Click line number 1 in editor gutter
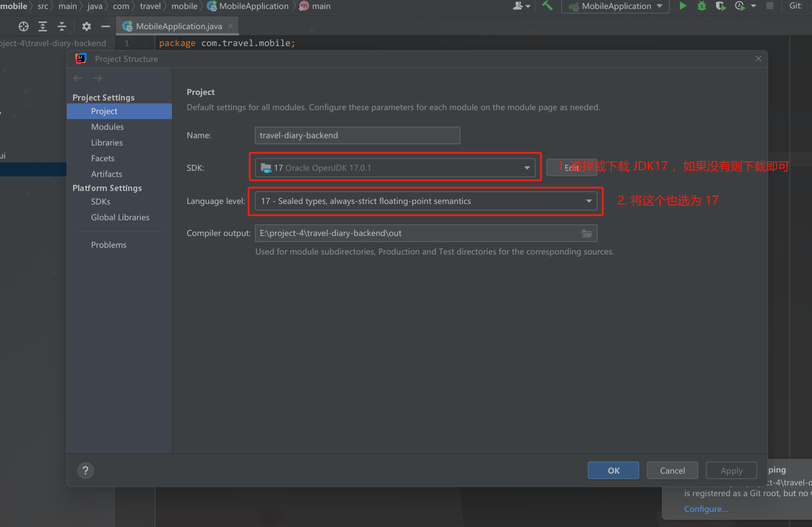Viewport: 812px width, 527px height. coord(127,43)
